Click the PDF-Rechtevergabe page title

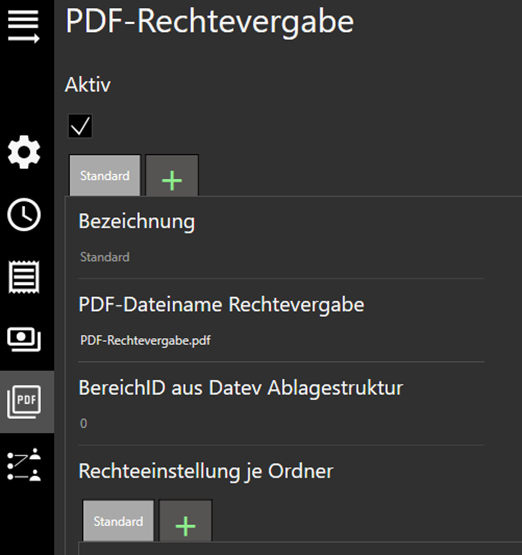[210, 22]
